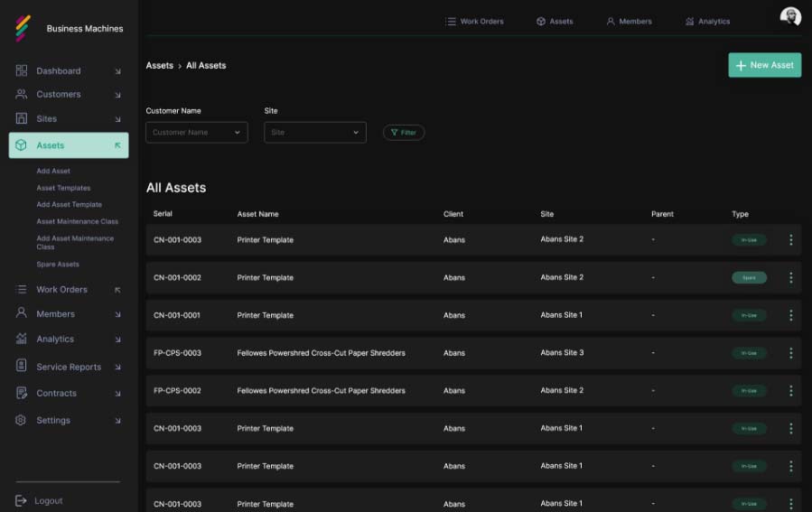Open three-dot menu for FP-CPS-0002 row

(790, 391)
